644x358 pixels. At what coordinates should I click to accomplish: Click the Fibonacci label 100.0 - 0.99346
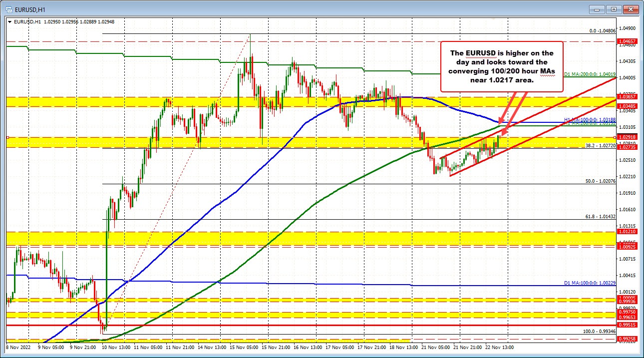600,331
